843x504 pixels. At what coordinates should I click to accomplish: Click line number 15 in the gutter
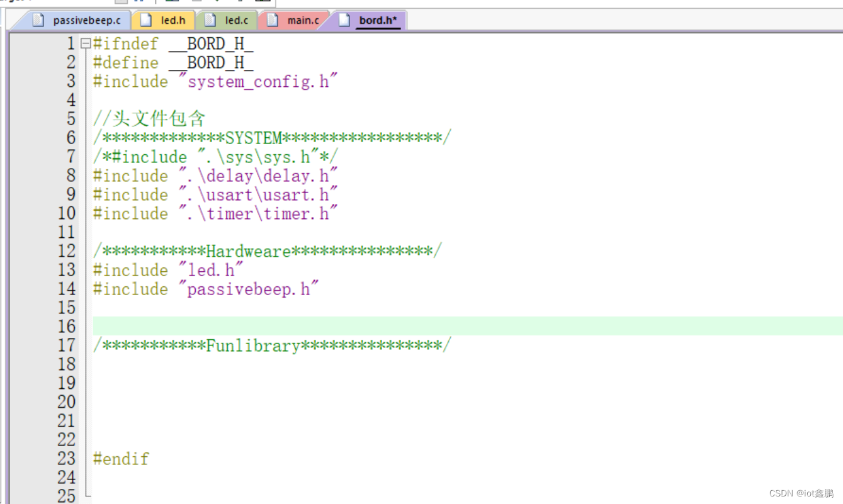coord(67,308)
